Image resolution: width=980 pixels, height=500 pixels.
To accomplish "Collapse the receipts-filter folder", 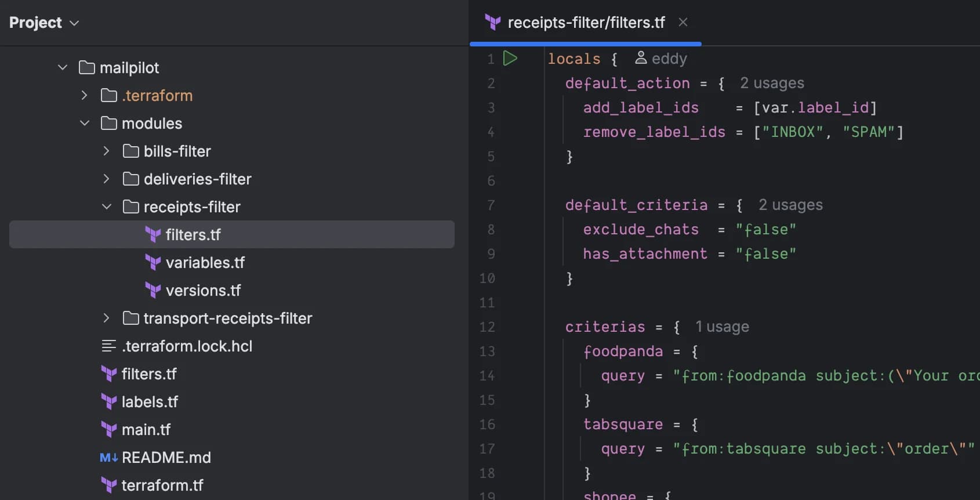I will coord(107,207).
